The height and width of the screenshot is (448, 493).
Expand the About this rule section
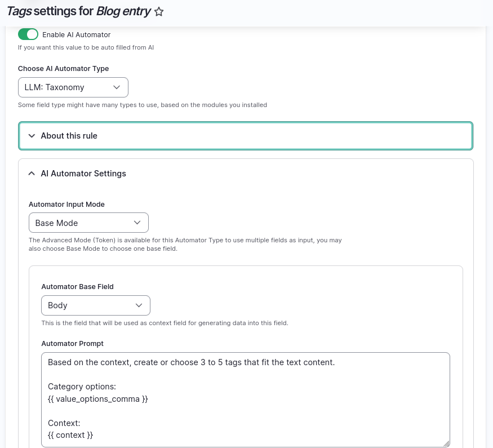click(x=246, y=136)
